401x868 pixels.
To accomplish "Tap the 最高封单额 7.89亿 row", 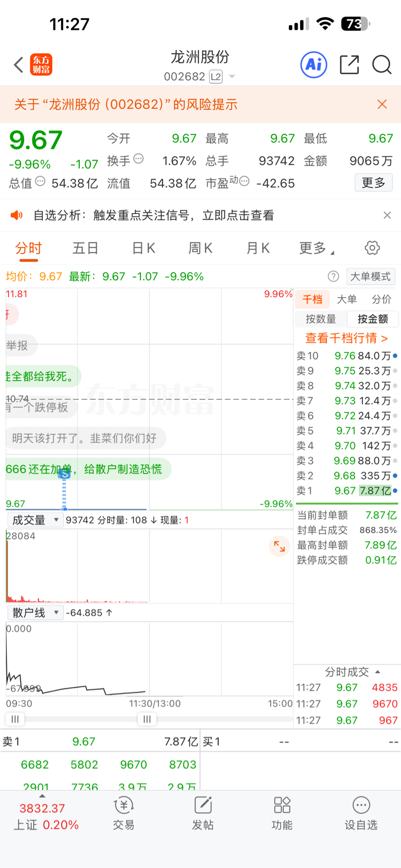I will [x=347, y=545].
